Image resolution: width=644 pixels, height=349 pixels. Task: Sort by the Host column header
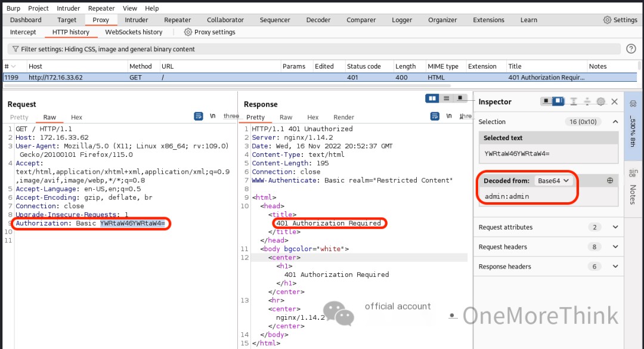click(x=35, y=66)
